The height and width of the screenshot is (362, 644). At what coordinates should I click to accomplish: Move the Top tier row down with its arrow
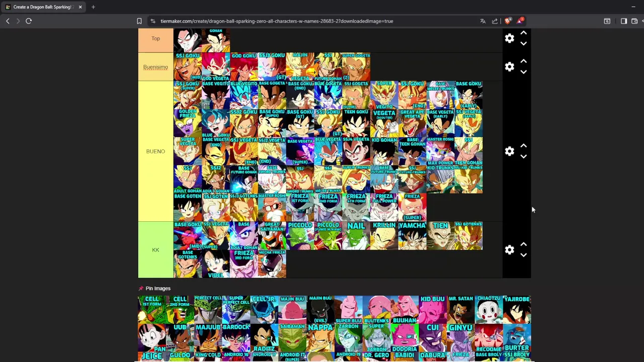click(523, 44)
